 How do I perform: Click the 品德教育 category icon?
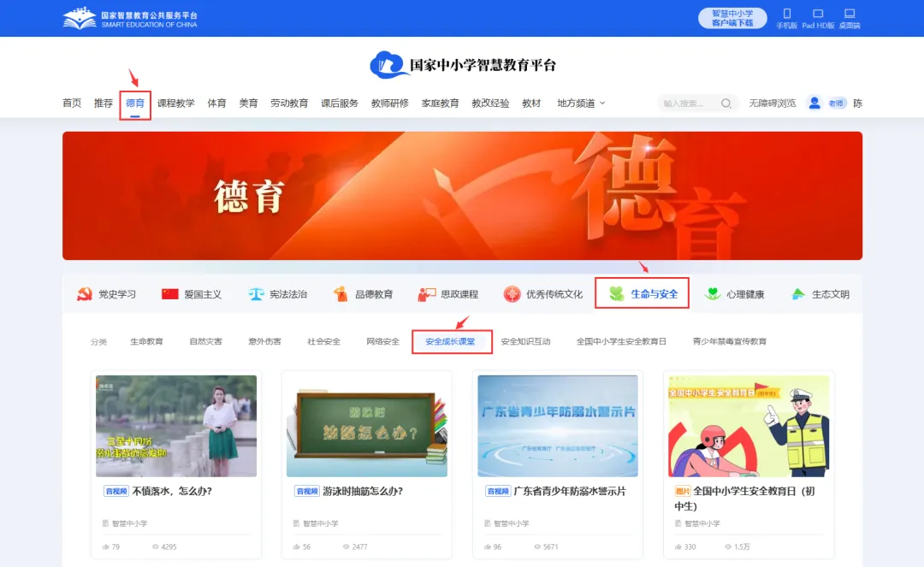click(x=341, y=294)
